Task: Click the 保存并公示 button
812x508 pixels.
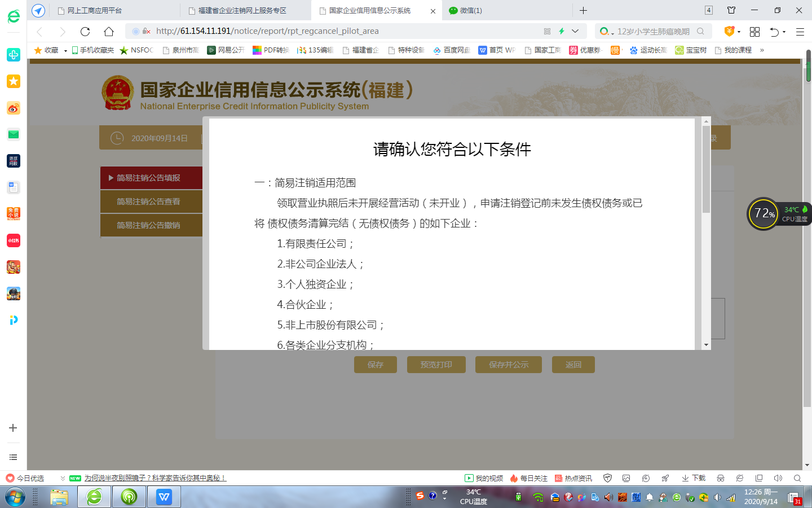Action: coord(508,365)
